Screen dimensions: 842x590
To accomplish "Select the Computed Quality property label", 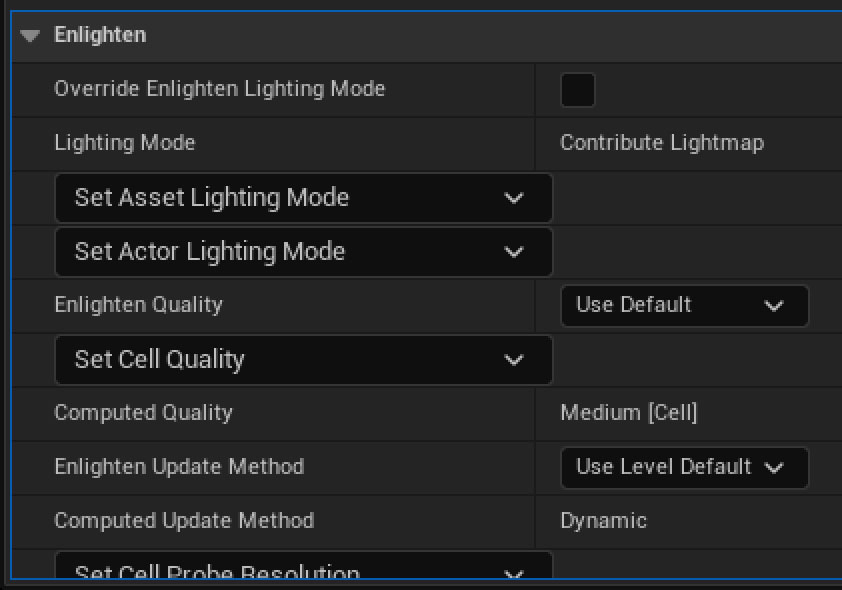I will (x=143, y=413).
